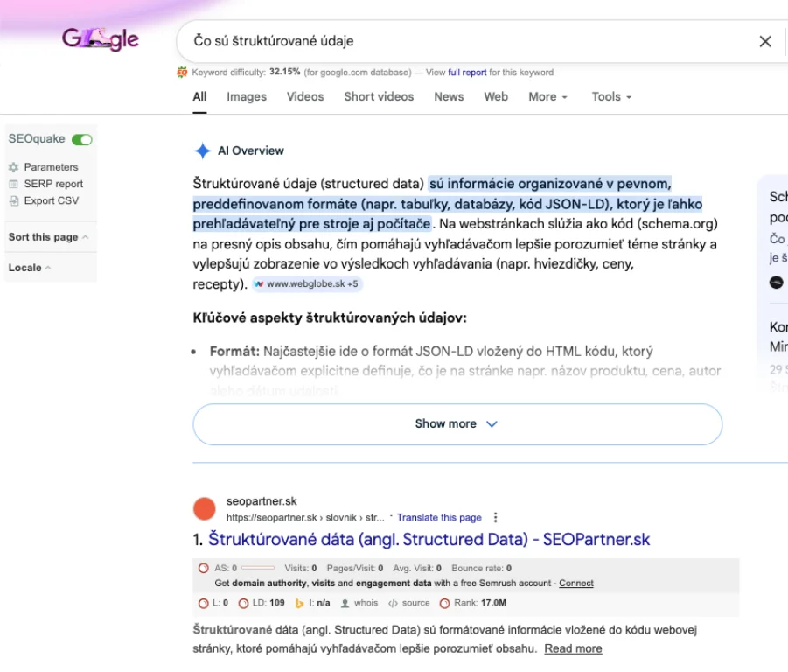788x672 pixels.
Task: Open the More search filters dropdown
Action: pos(547,96)
